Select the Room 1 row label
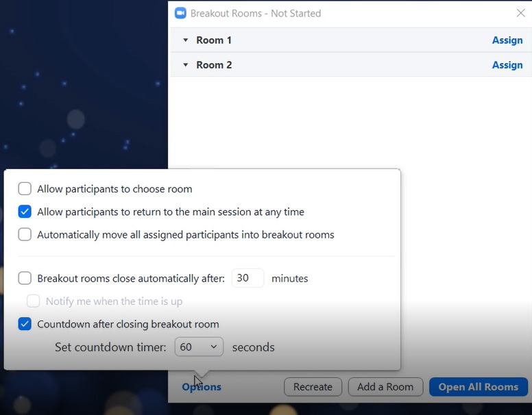532x415 pixels. [x=214, y=40]
